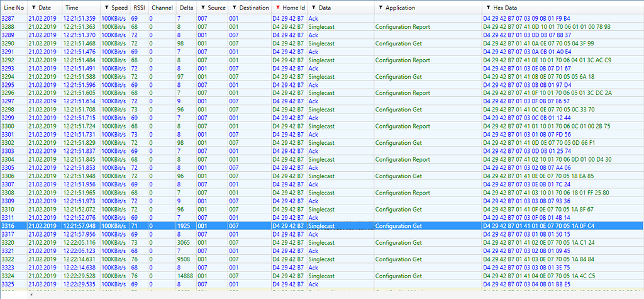Screen dimensions: 644x299
Task: Open the Speed column filter icon
Action: 106,8
